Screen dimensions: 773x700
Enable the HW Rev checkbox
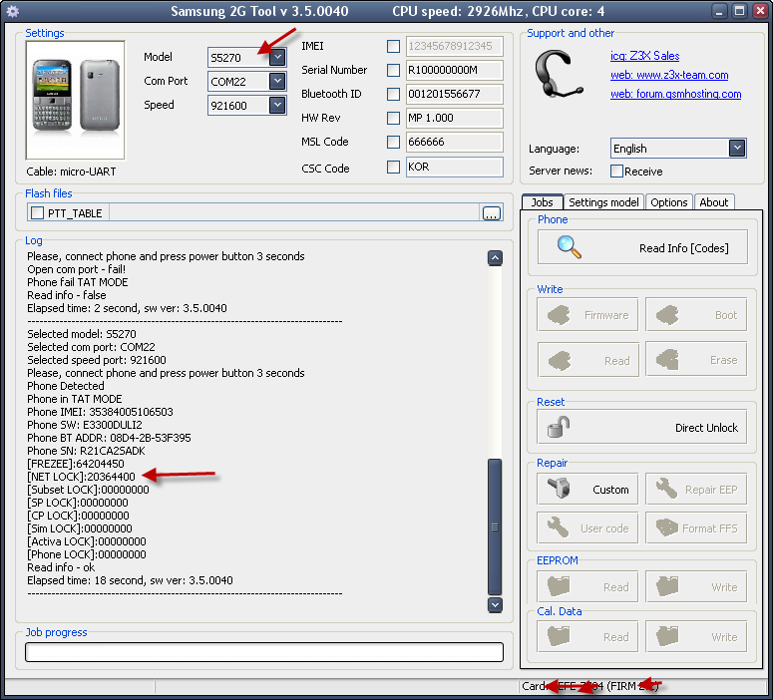coord(393,118)
